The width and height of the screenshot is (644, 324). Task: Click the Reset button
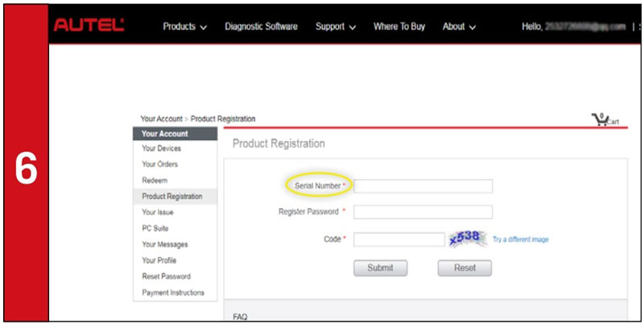(x=464, y=268)
